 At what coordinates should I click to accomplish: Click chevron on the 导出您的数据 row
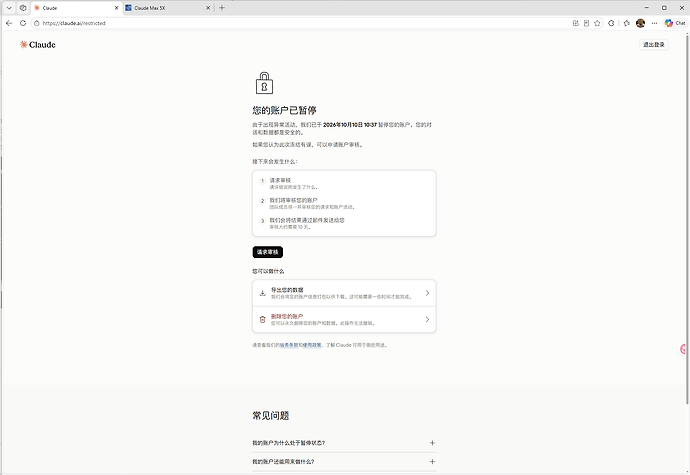pyautogui.click(x=427, y=293)
